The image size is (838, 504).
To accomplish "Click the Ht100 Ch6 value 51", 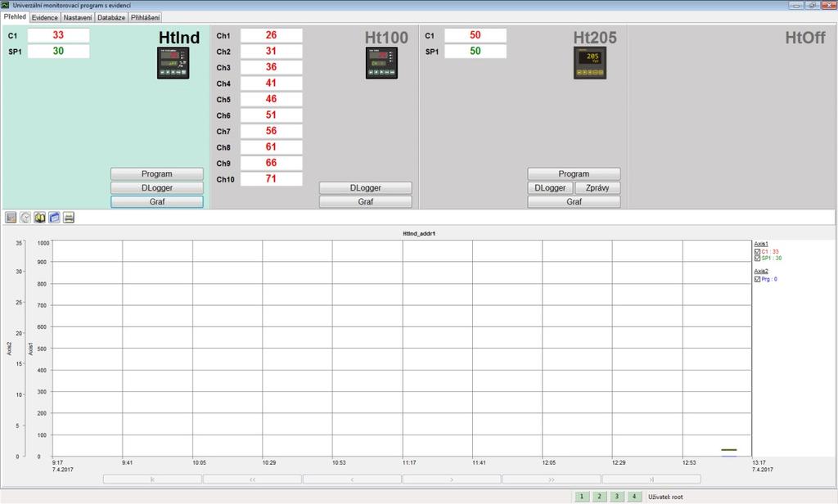I will pyautogui.click(x=271, y=115).
